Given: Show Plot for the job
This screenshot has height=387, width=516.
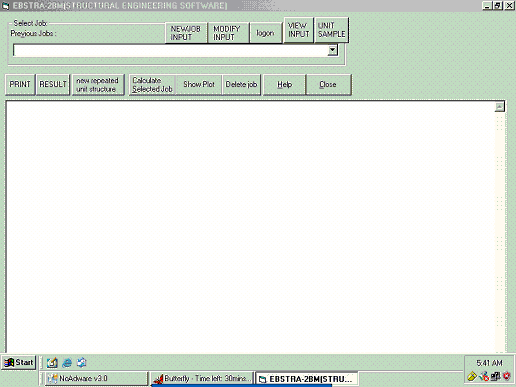Looking at the screenshot, I should coord(199,85).
